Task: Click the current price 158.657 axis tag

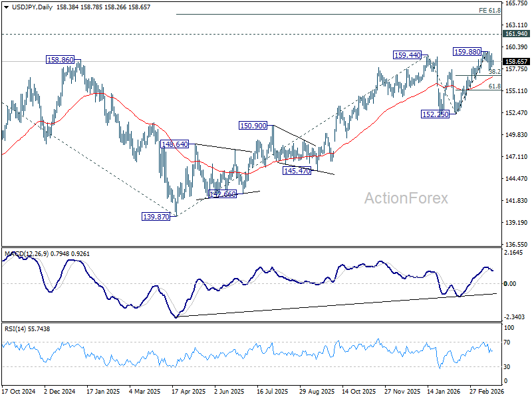Action: (x=516, y=61)
